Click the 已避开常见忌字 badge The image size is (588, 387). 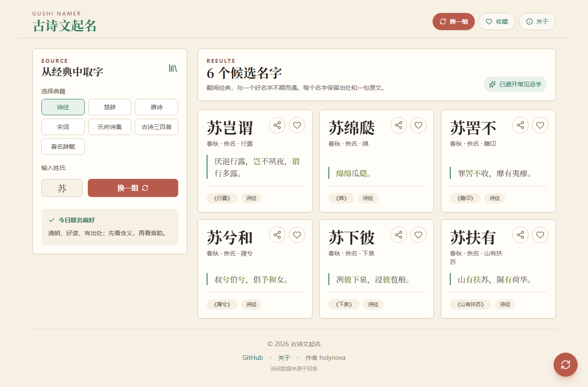515,84
